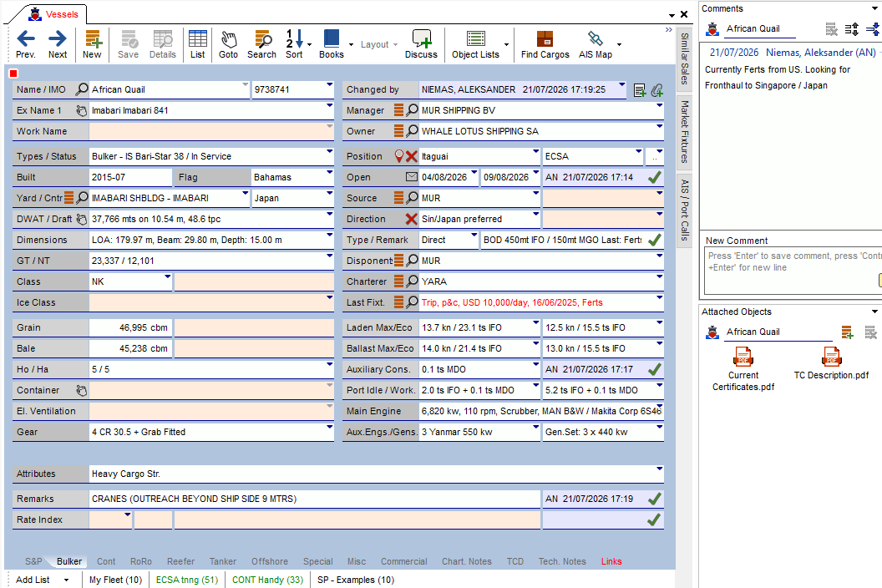882x588 pixels.
Task: Open Charterer lookup magnifier
Action: [413, 281]
